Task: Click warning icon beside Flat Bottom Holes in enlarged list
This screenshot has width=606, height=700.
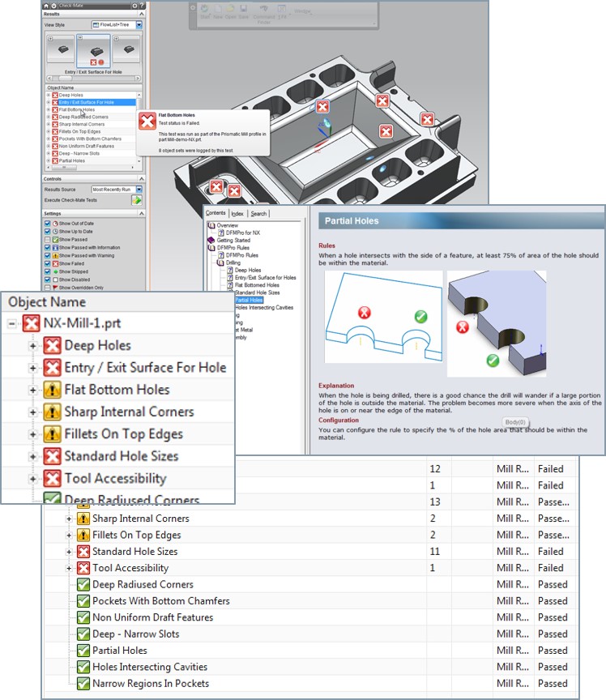Action: (52, 390)
